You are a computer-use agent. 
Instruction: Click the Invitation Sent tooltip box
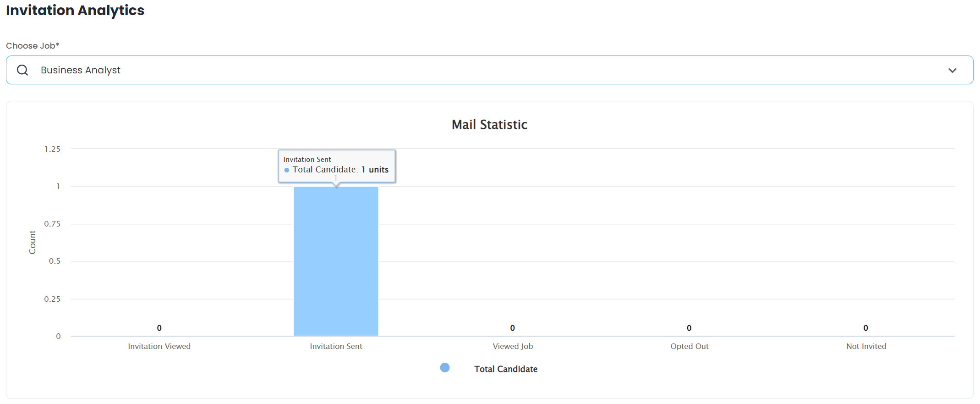tap(336, 166)
